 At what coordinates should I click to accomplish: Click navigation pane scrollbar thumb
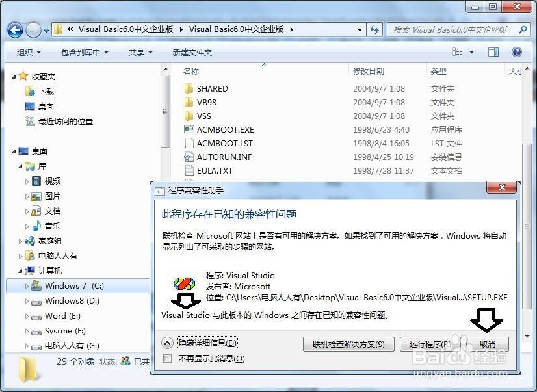[165, 111]
